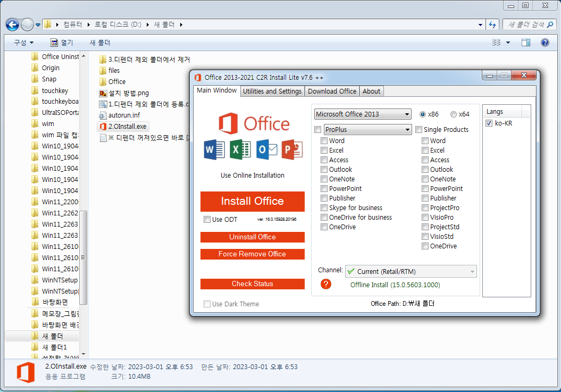Select 2.OInstall.exe file icon
This screenshot has height=392, width=561.
(103, 127)
